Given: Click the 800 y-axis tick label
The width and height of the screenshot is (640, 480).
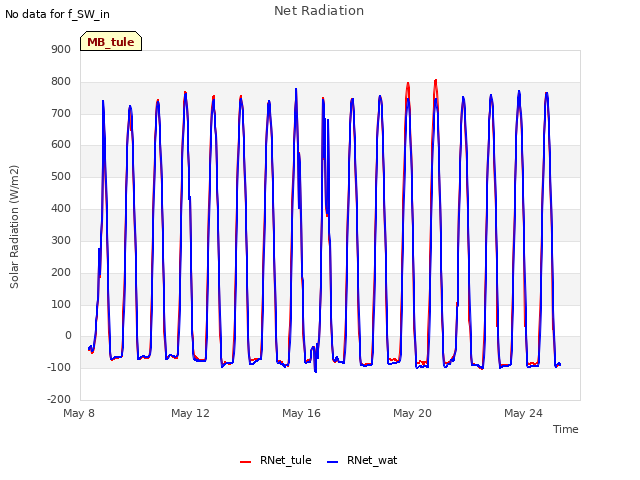Looking at the screenshot, I should pos(61,82).
